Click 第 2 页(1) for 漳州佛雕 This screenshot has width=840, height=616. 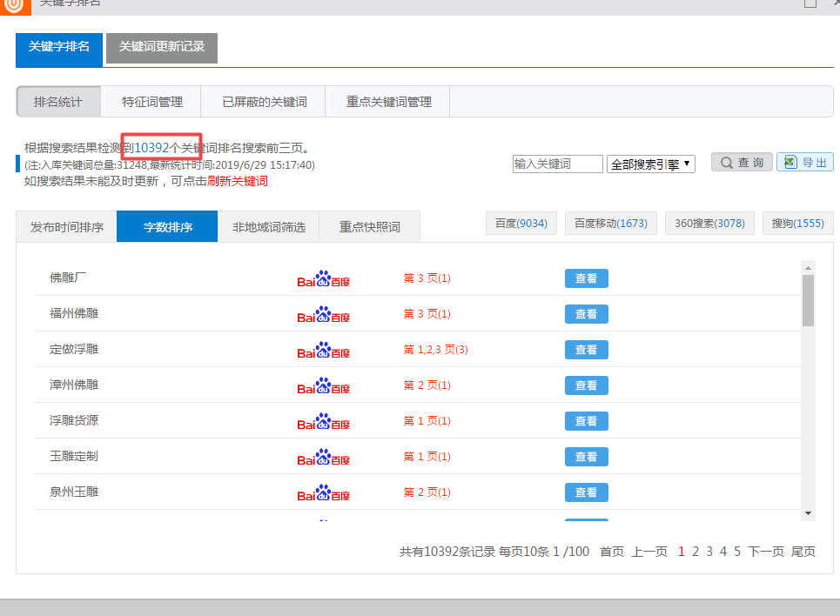[x=427, y=385]
